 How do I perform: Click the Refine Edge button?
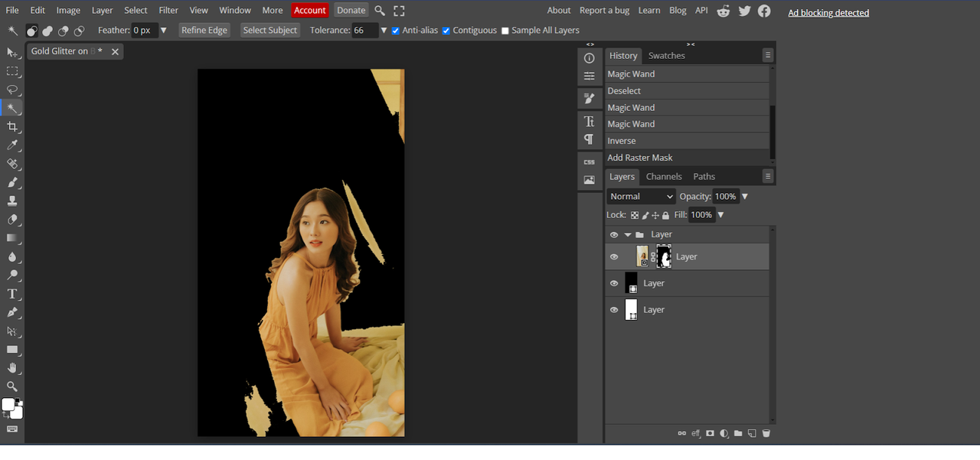[x=204, y=31]
